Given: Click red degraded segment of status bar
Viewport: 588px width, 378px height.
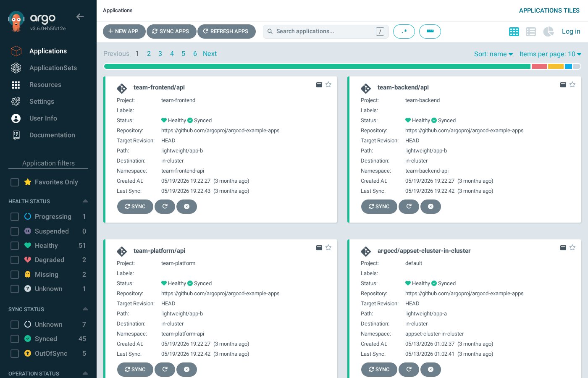Looking at the screenshot, I should point(539,66).
